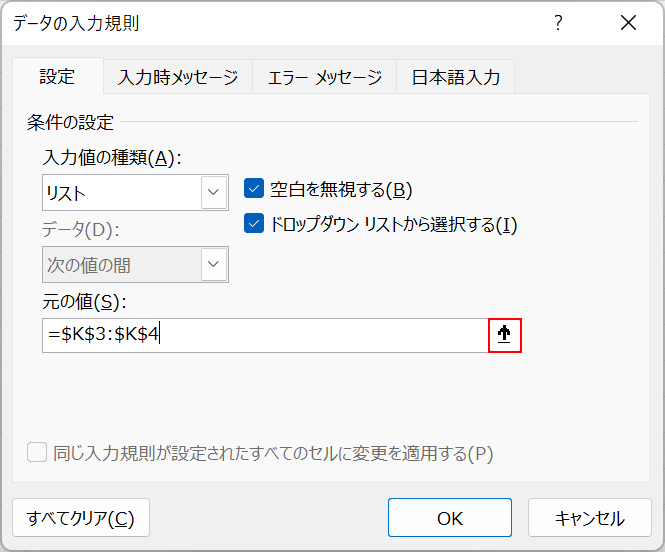This screenshot has width=665, height=552.
Task: Select the 日本語入力 tab
Action: pos(456,77)
